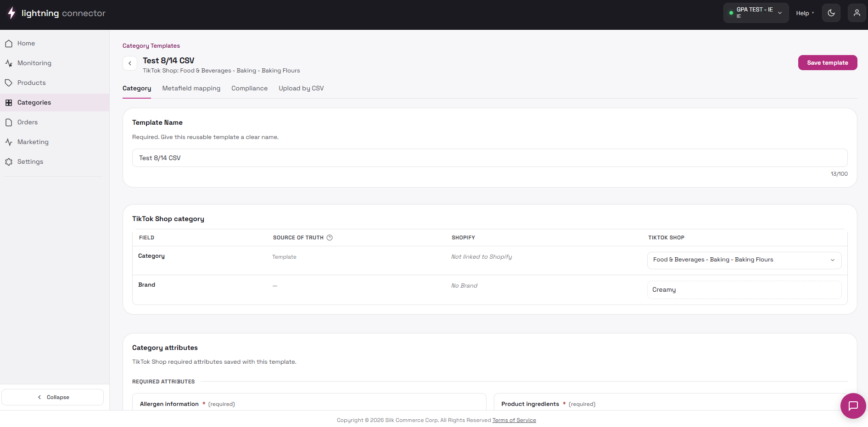Click the Brand field containing Creamy

(x=744, y=290)
